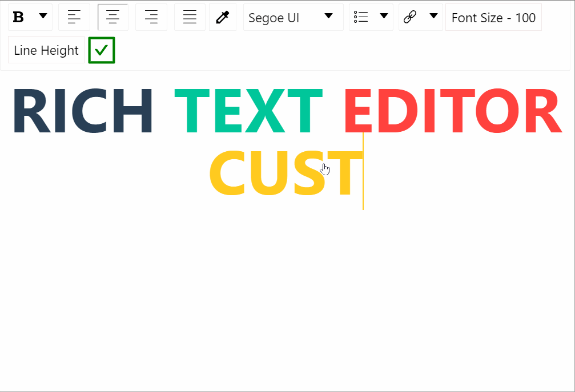Image resolution: width=575 pixels, height=392 pixels.
Task: Apply justified text alignment
Action: (x=190, y=17)
